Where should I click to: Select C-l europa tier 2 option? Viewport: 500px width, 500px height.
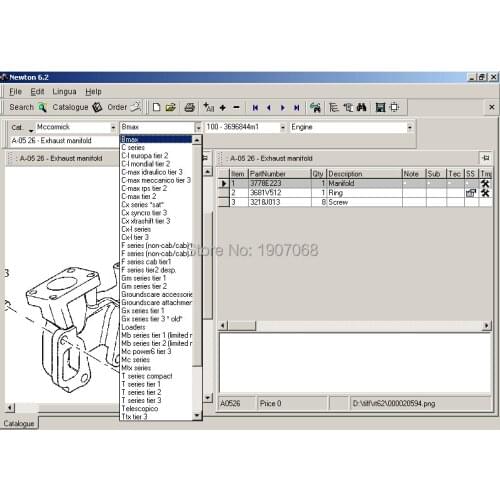pos(156,156)
